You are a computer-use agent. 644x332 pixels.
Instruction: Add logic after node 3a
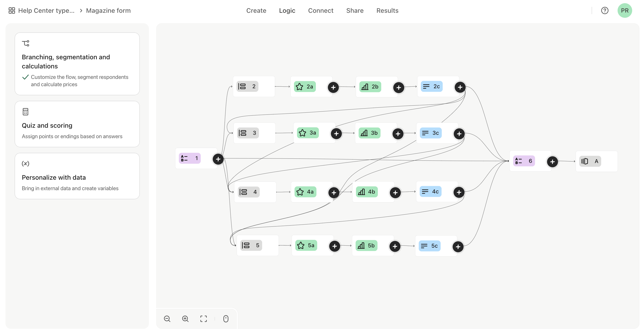click(x=336, y=133)
